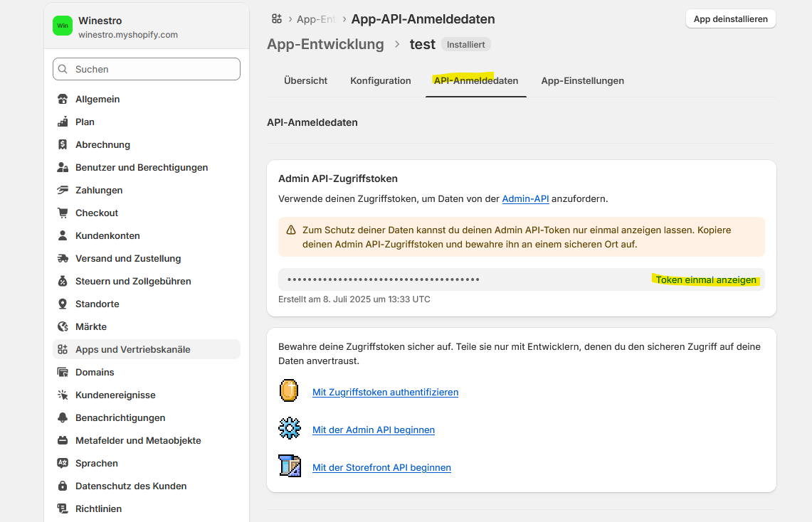Viewport: 812px width, 522px height.
Task: Click the green Winestro store avatar
Action: 63,26
